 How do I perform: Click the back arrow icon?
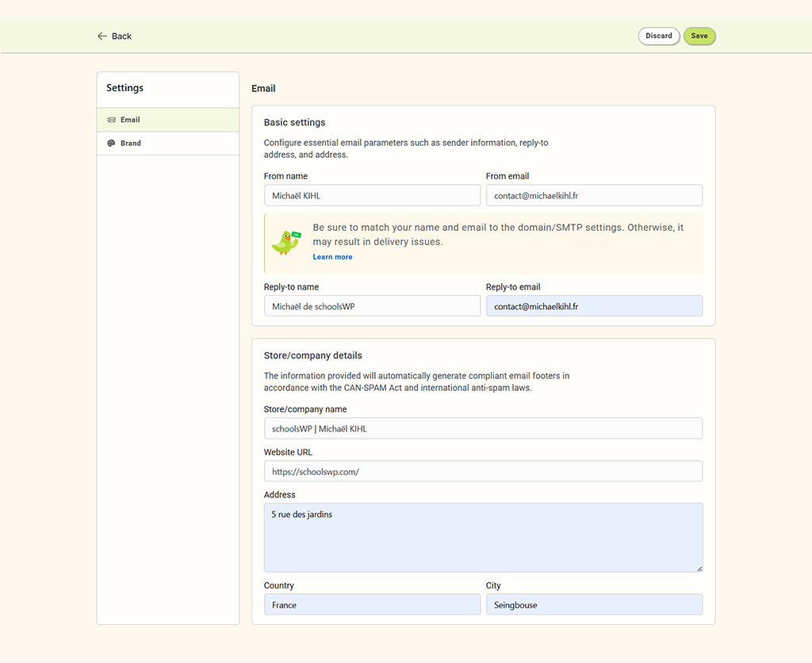101,36
